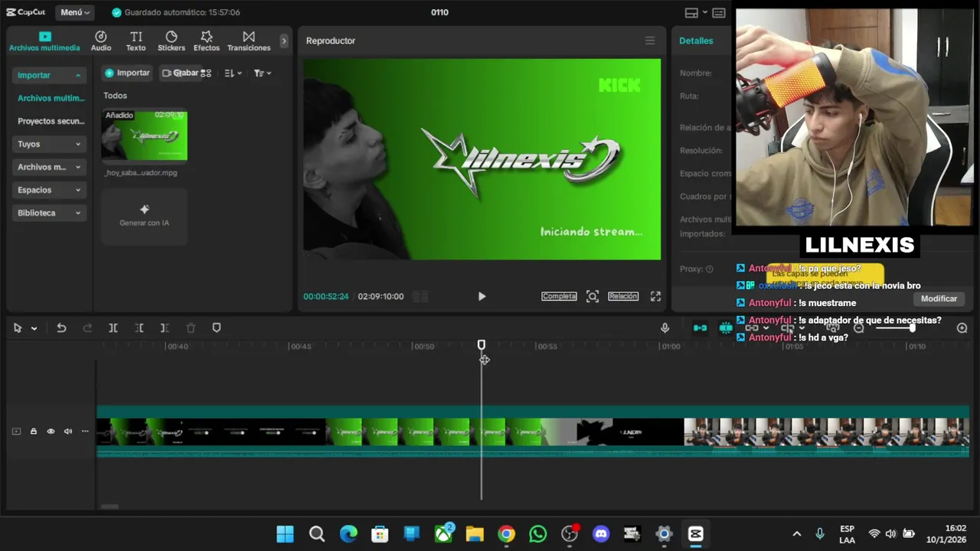Open the Stickers tab

171,41
